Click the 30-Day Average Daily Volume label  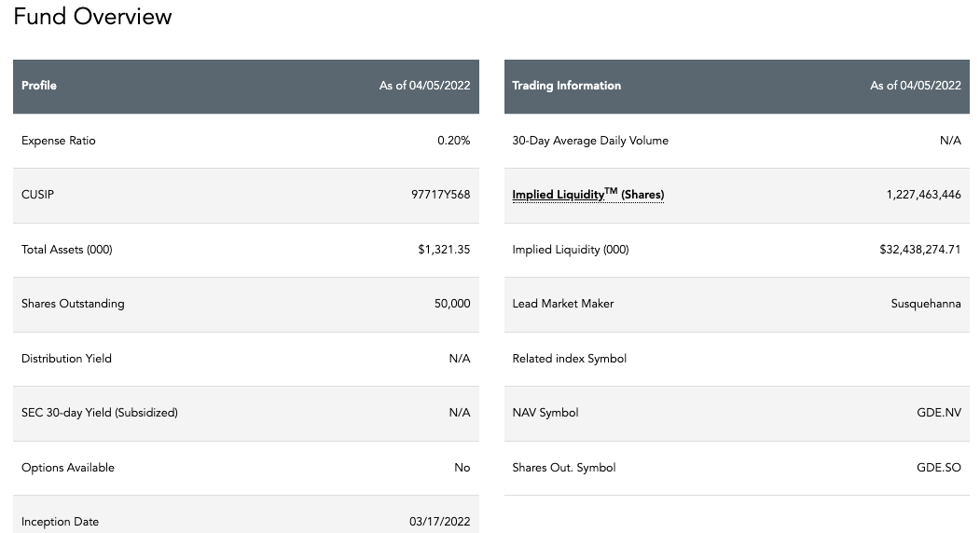(x=590, y=141)
